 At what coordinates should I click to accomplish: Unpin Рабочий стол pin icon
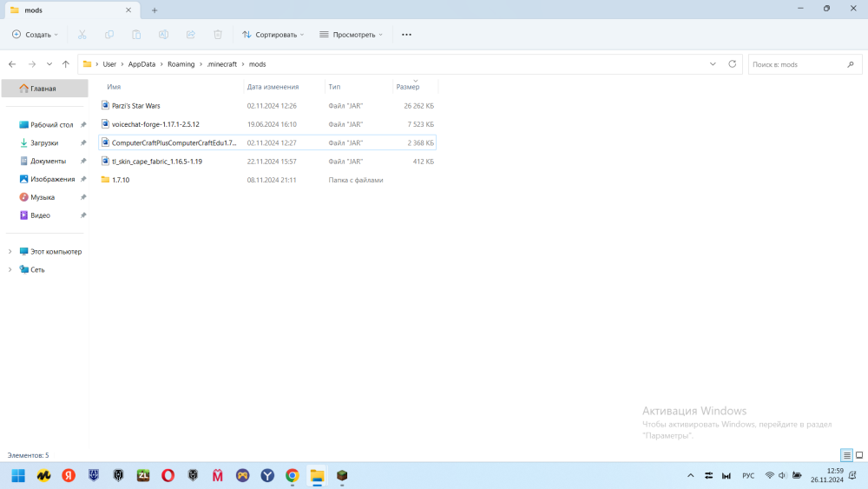(x=83, y=125)
